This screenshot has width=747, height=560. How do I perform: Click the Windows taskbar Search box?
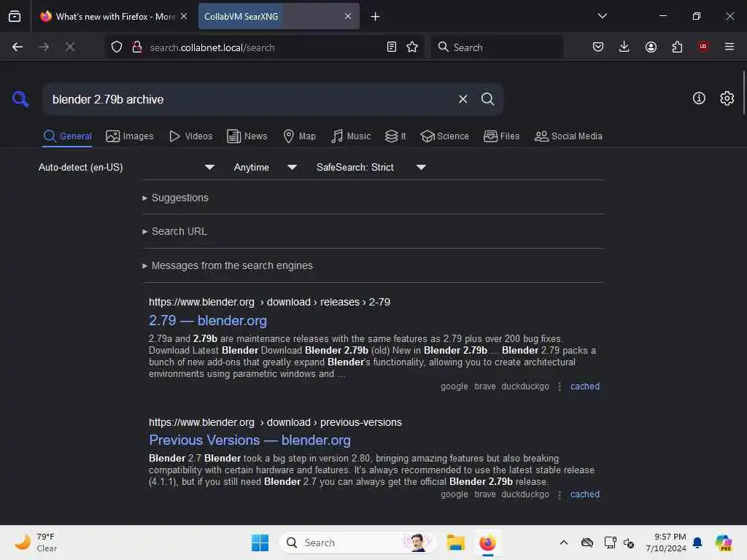coord(357,542)
